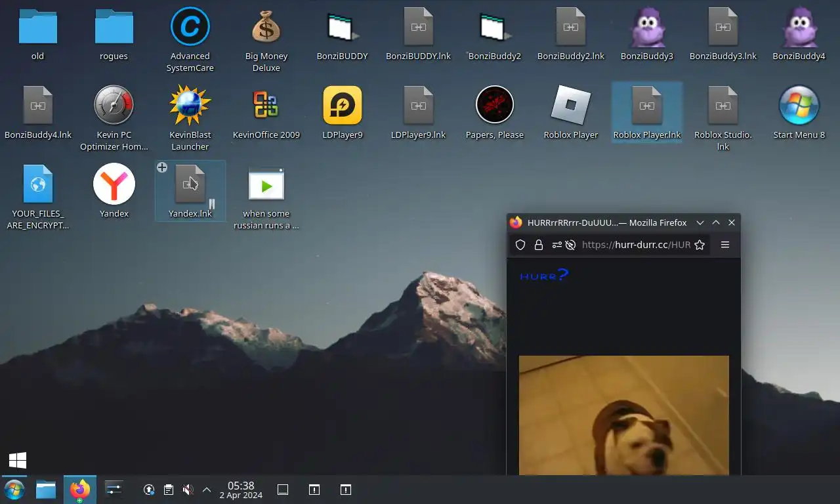Select the BonziBuddy3 purple gorilla icon

coord(646,27)
